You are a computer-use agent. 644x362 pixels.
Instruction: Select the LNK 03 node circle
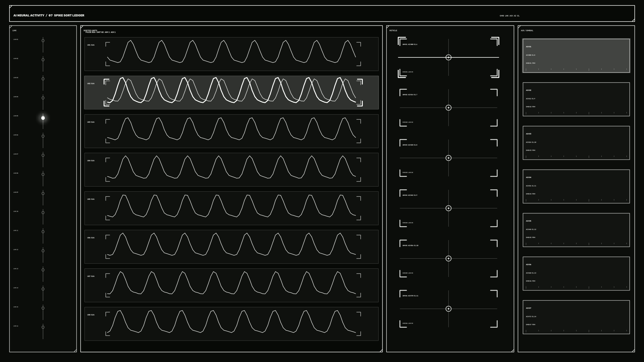point(43,79)
